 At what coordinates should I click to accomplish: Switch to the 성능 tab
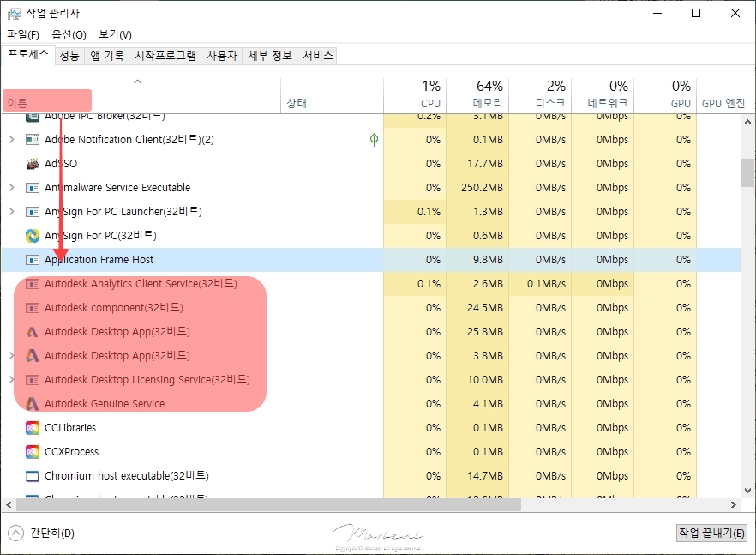coord(69,56)
